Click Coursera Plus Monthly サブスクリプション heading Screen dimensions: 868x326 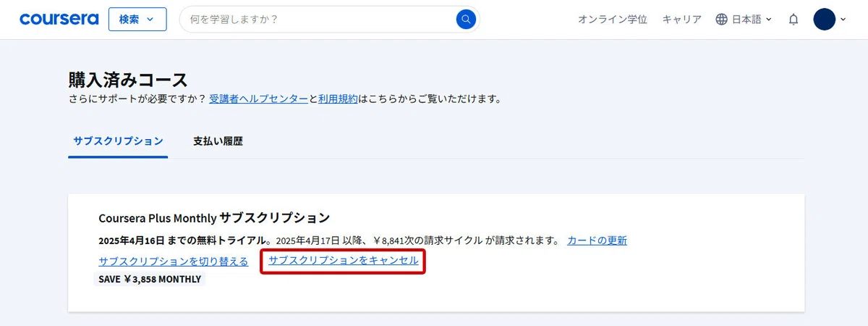coord(214,217)
